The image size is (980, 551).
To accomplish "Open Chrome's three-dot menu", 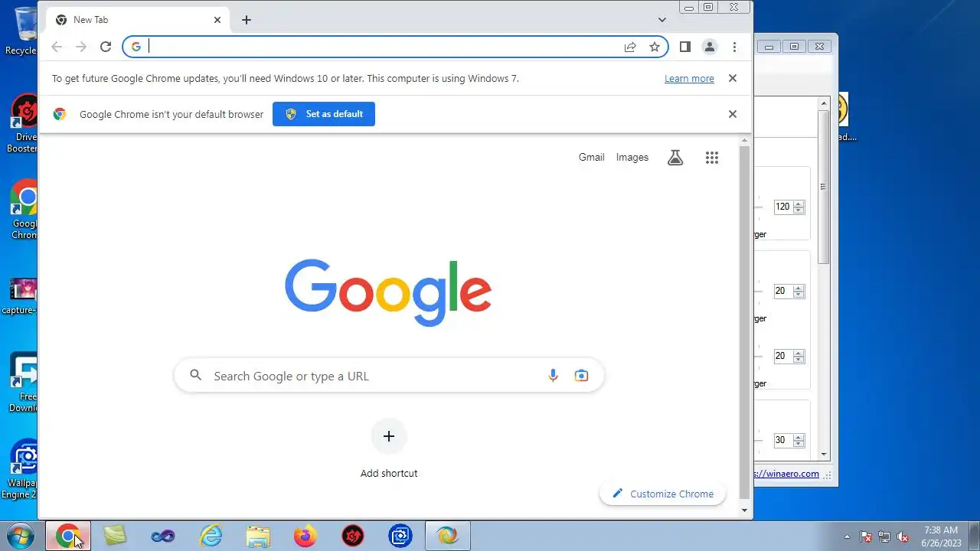I will [734, 47].
